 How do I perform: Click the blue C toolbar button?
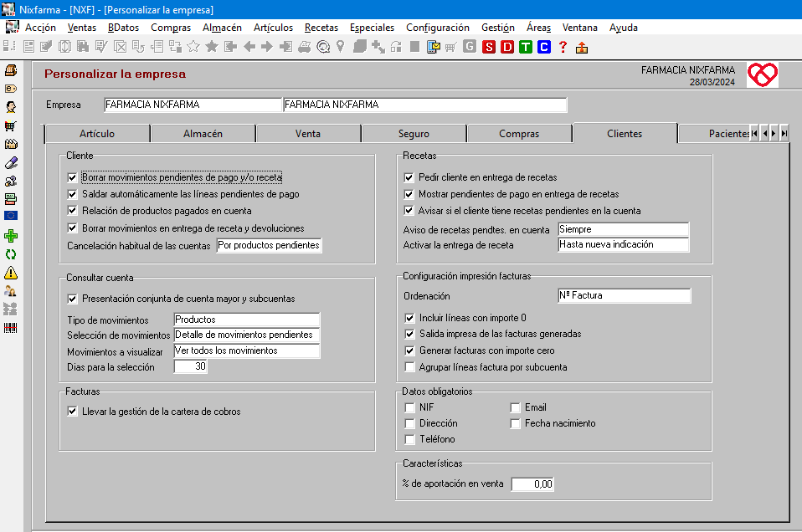[x=543, y=47]
